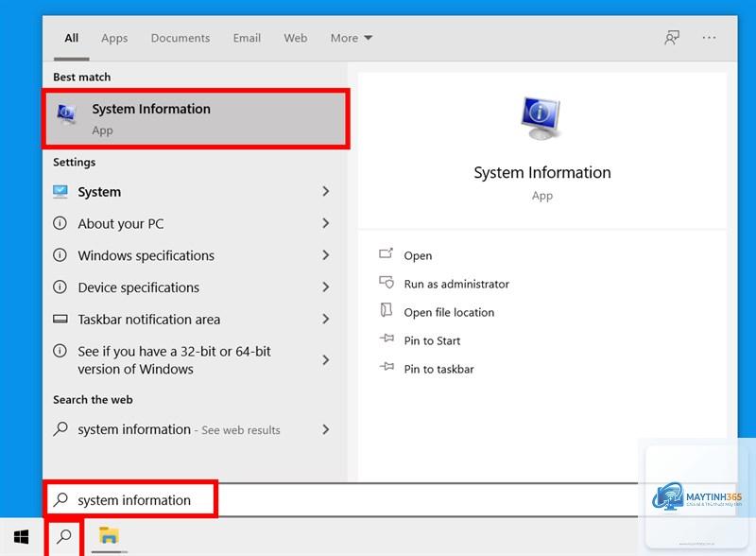Click the taskbar icon beside Taskbar notification area
This screenshot has height=556, width=756.
pos(60,319)
